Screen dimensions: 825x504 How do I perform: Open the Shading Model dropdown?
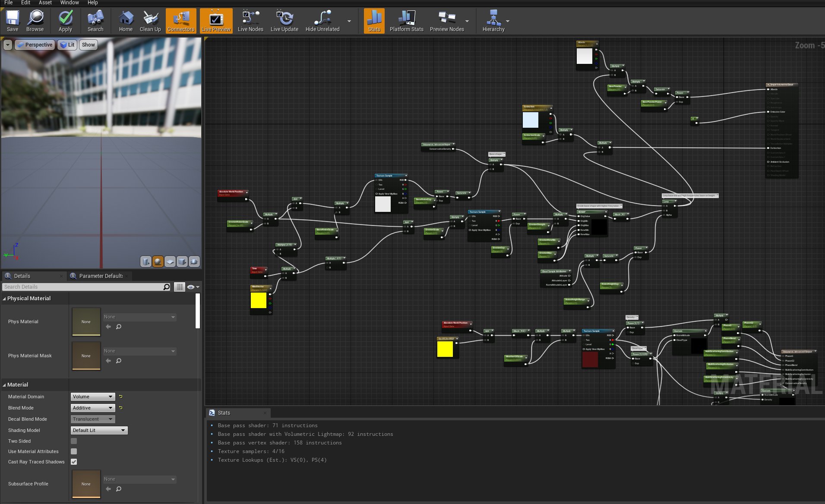tap(99, 430)
